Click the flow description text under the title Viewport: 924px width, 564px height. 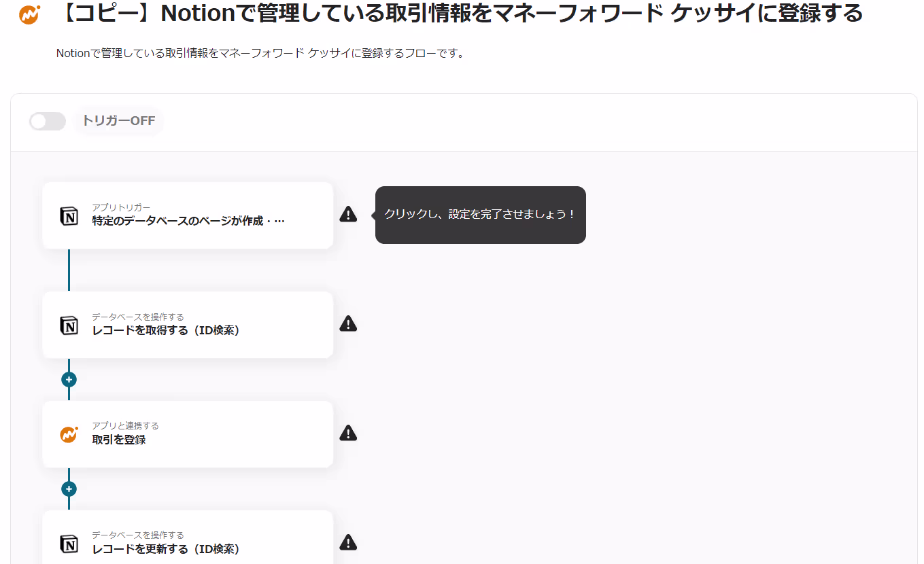coord(260,53)
